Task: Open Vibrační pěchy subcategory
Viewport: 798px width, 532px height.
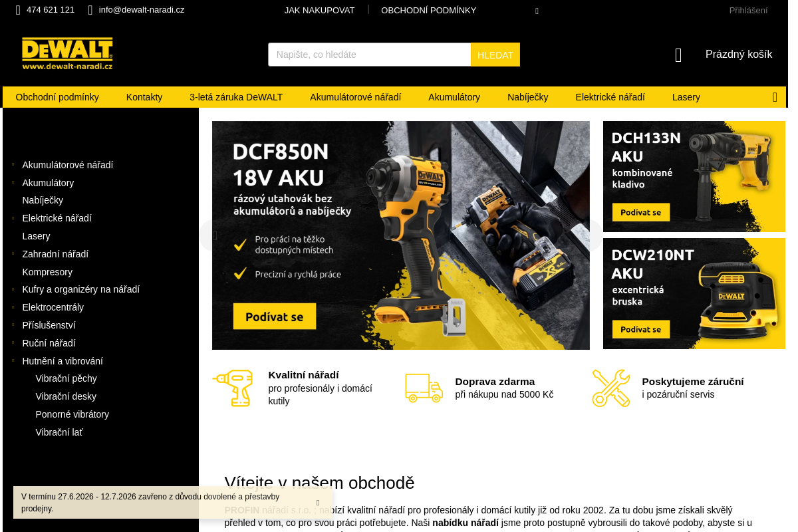Action: (66, 378)
